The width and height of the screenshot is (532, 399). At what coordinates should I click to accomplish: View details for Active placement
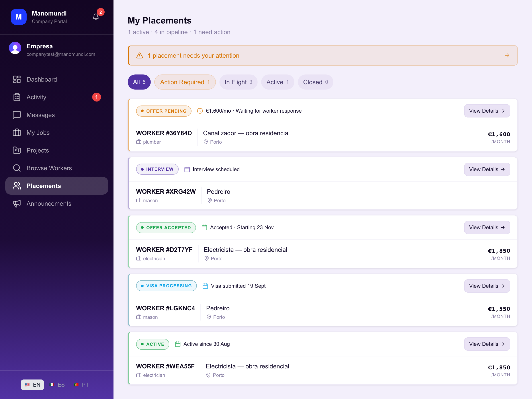pyautogui.click(x=487, y=344)
